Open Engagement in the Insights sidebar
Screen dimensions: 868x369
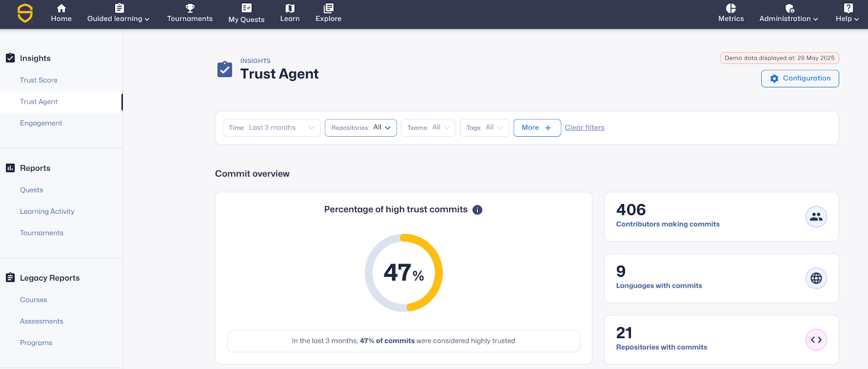41,123
